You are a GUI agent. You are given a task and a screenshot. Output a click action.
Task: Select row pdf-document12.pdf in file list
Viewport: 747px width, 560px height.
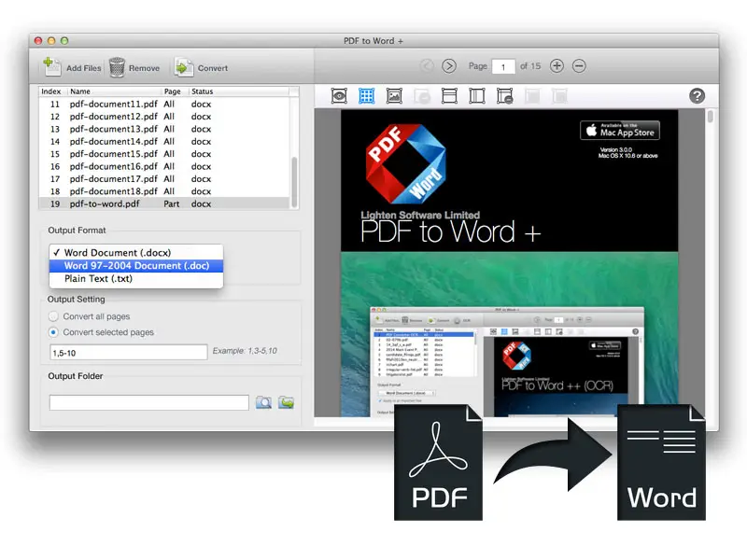[164, 116]
